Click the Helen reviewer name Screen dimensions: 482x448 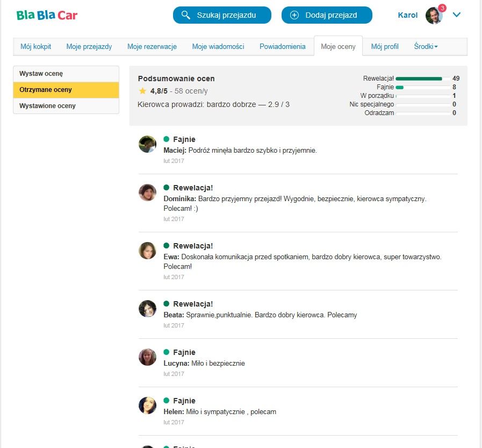click(x=174, y=411)
